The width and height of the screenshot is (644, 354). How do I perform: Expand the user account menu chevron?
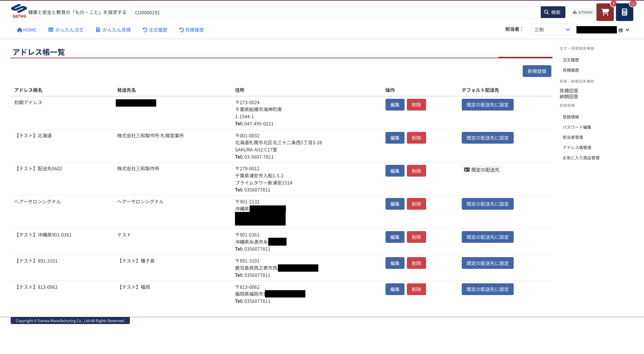(627, 30)
